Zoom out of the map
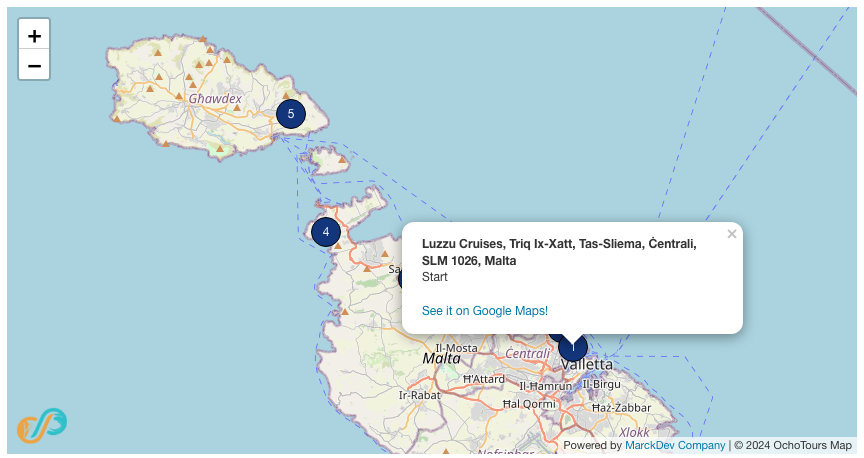The width and height of the screenshot is (864, 458). pos(34,65)
